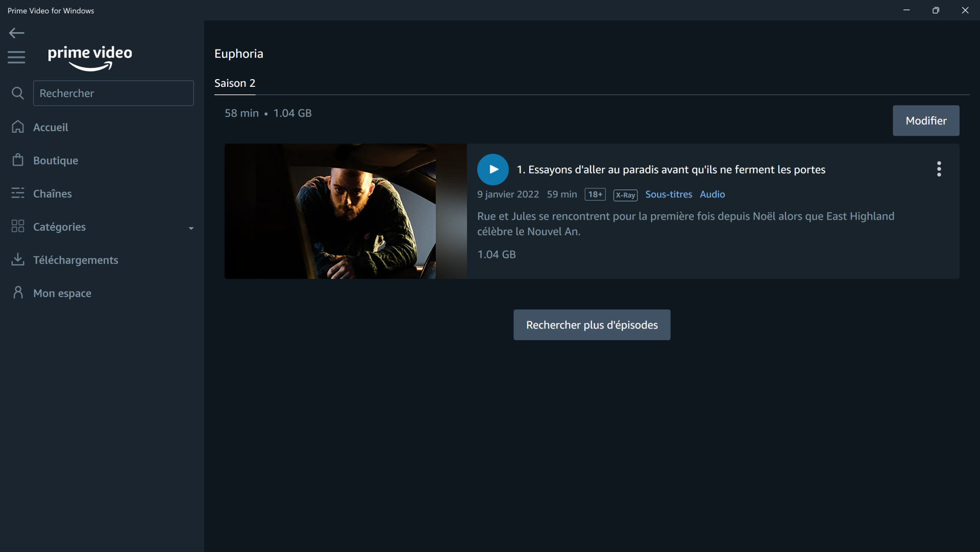Click the Sous-titres link
Image resolution: width=980 pixels, height=552 pixels.
point(669,195)
